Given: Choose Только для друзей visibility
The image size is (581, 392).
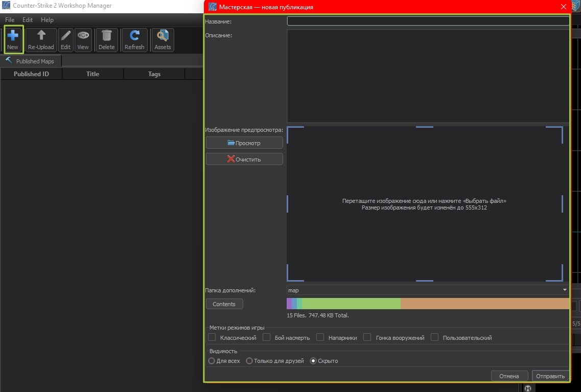Looking at the screenshot, I should [249, 361].
